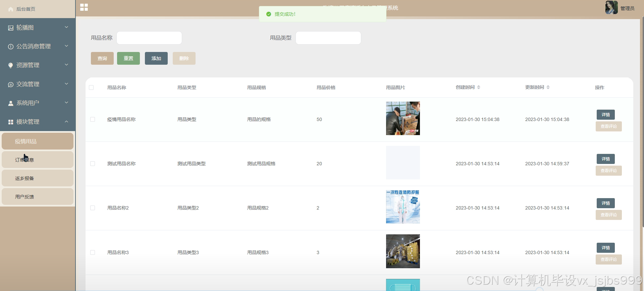Click 查看评论 for 测试用品名称 row
Viewport: 644px width, 291px height.
pyautogui.click(x=609, y=171)
